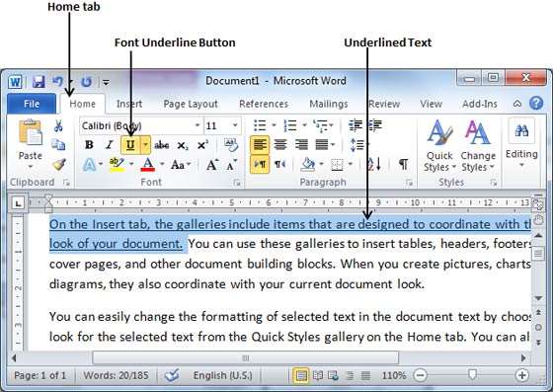Increase paragraph indent
This screenshot has height=392, width=553.
point(375,125)
